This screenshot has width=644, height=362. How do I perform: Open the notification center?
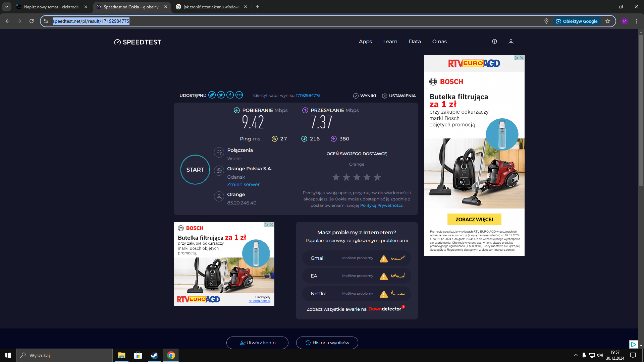(x=633, y=355)
